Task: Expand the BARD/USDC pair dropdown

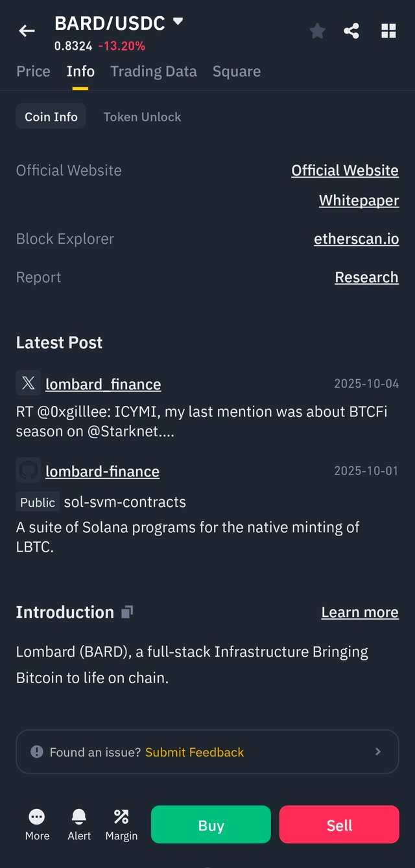Action: coord(178,22)
